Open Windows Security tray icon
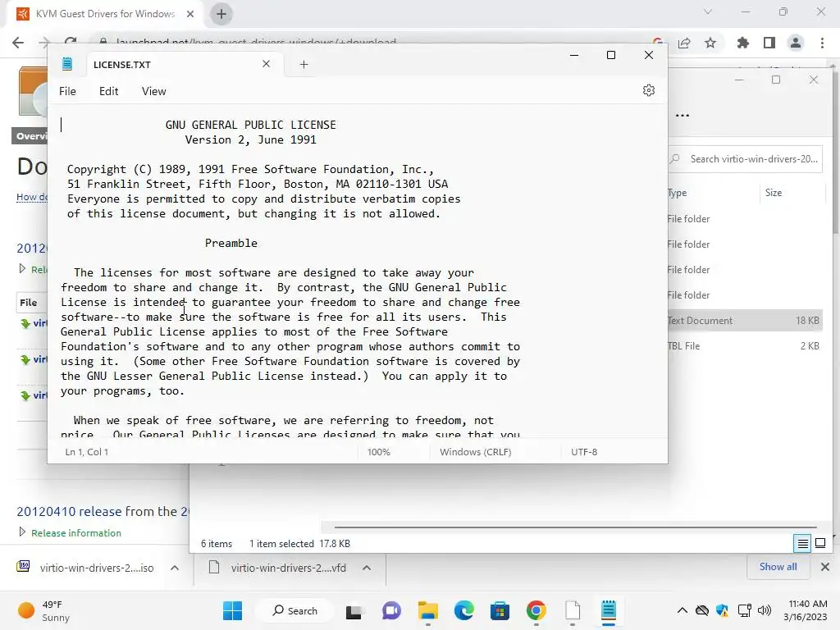This screenshot has width=840, height=630. 722,610
